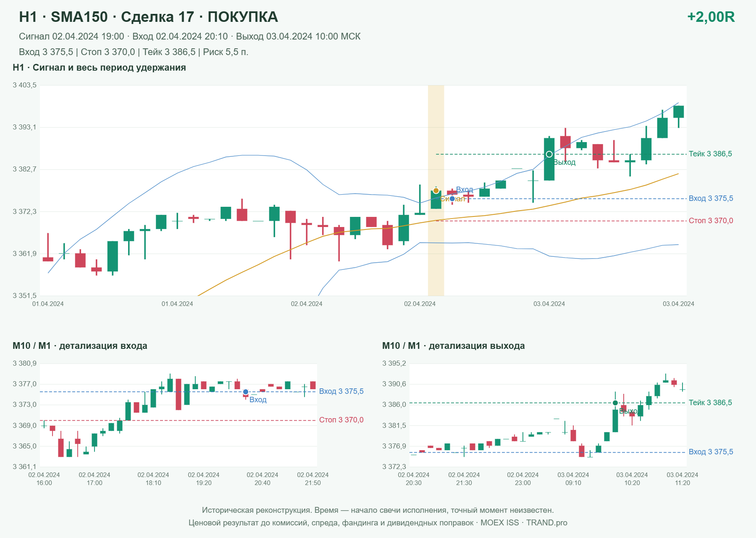This screenshot has height=538, width=756.
Task: Click the '3 380,9' axis label in entry chart
Action: click(x=24, y=363)
